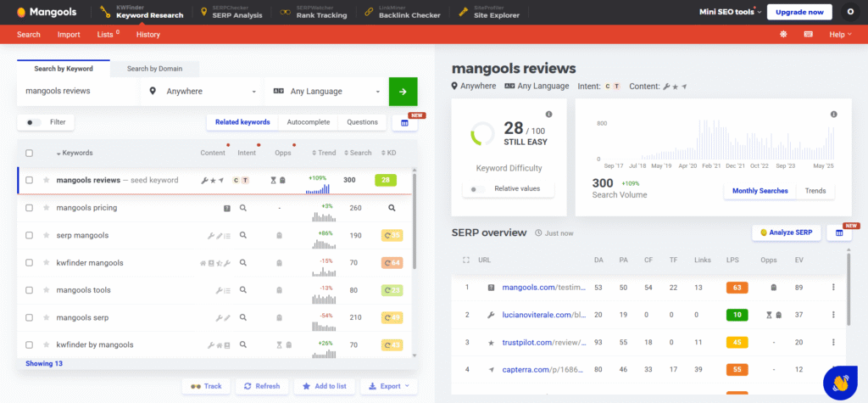Click the Add to list button
Image resolution: width=868 pixels, height=403 pixels.
coord(325,386)
